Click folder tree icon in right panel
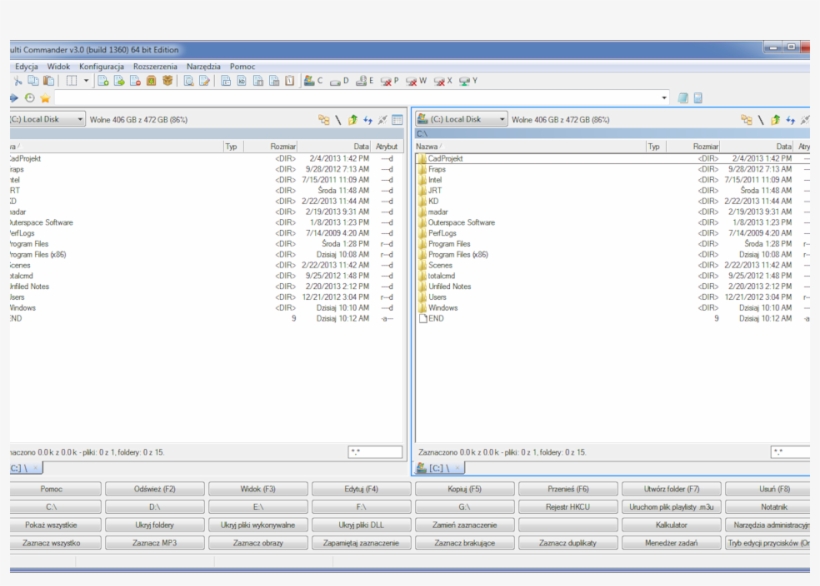 [x=746, y=120]
